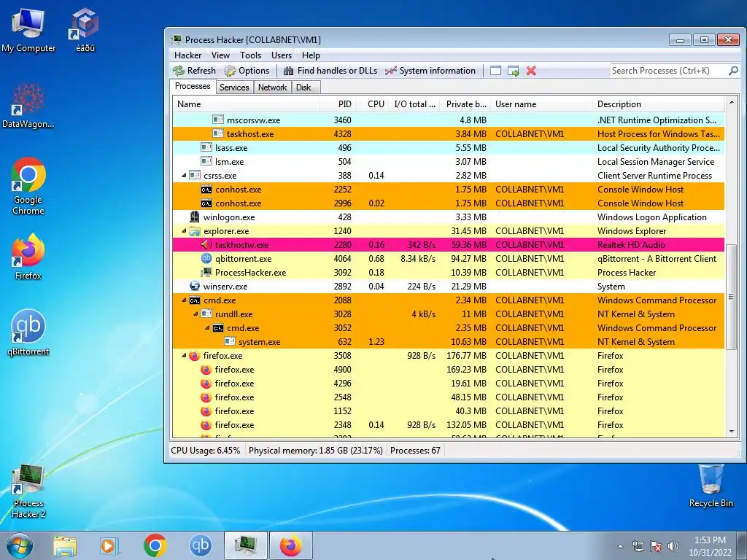Click Process Hacker 2 desktop shortcut
747x560 pixels.
click(28, 491)
